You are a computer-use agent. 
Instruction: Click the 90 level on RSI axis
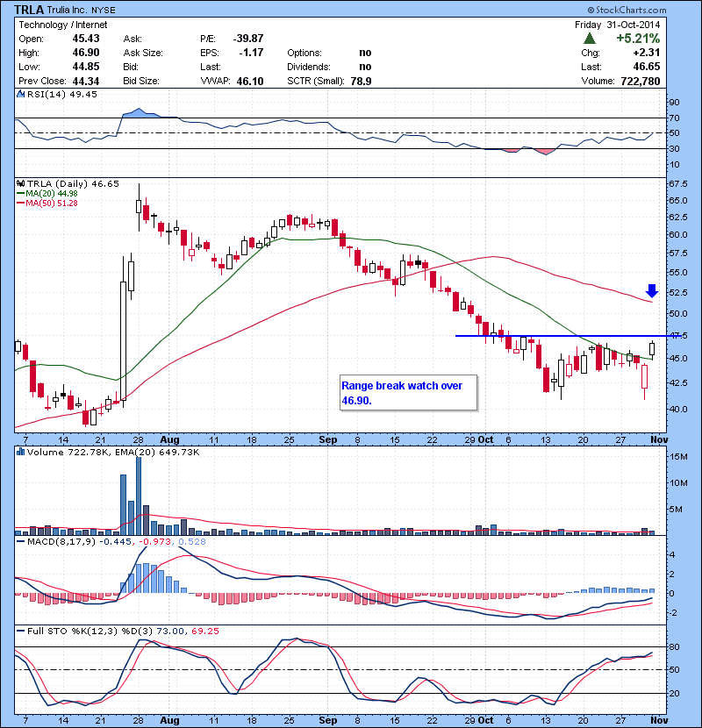[674, 103]
